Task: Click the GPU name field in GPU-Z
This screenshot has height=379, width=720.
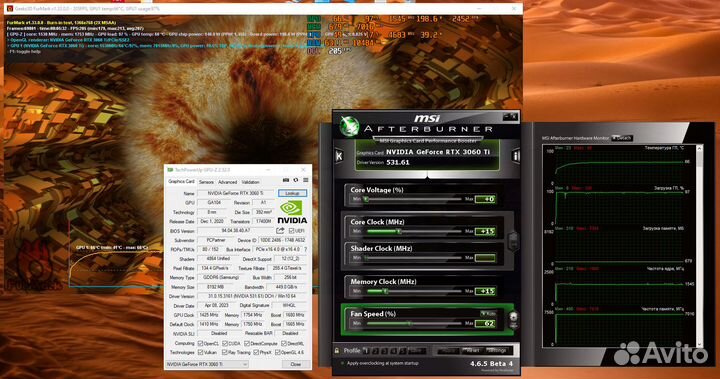Action: [236, 193]
